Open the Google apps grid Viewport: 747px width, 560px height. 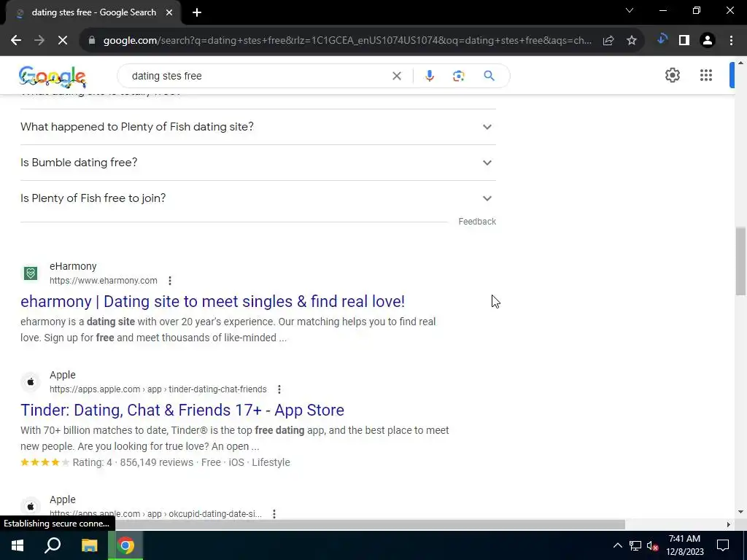coord(706,75)
